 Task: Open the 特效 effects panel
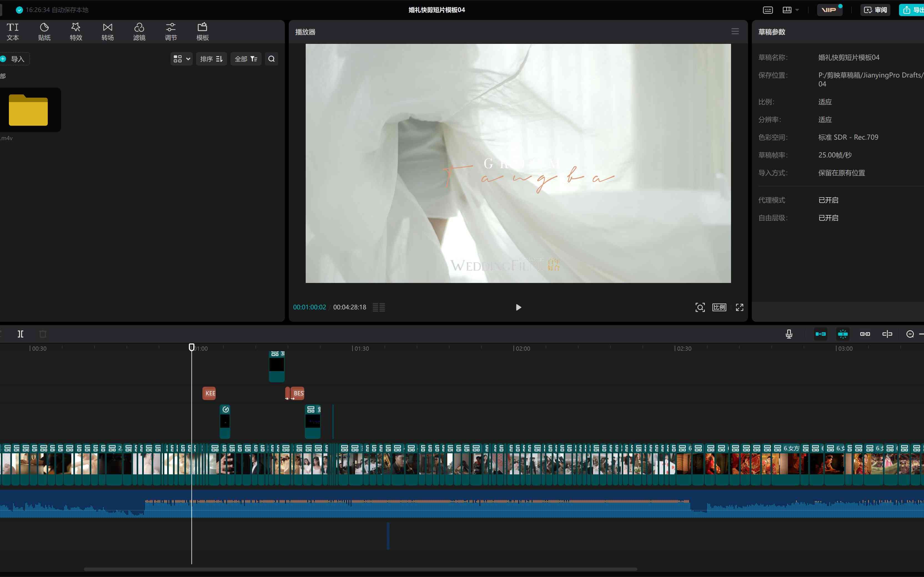coord(76,32)
